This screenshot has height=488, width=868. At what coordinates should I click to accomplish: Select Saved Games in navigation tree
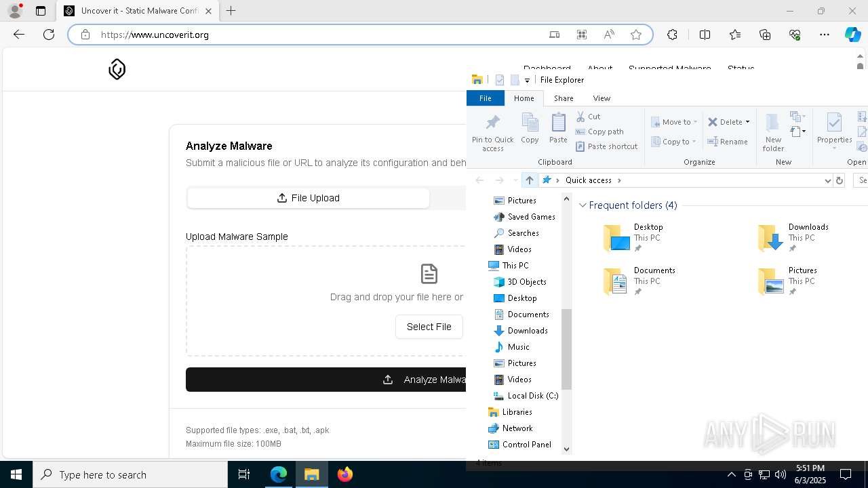coord(531,217)
